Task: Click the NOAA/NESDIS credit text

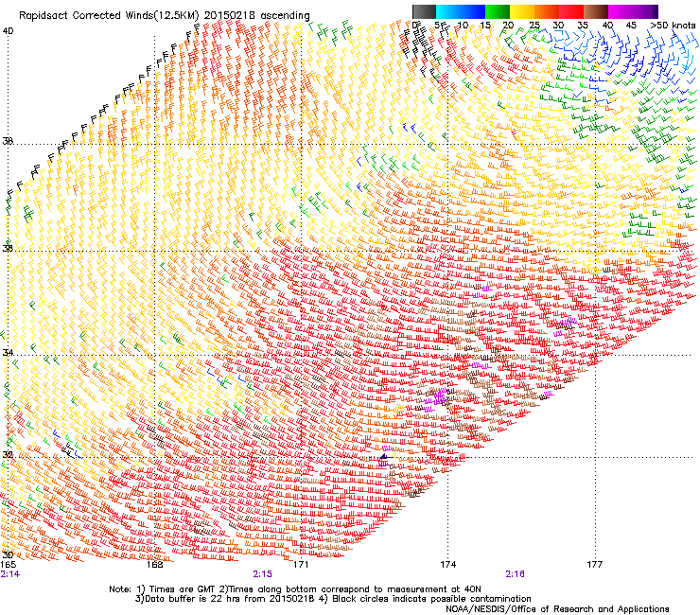Action: click(x=557, y=608)
